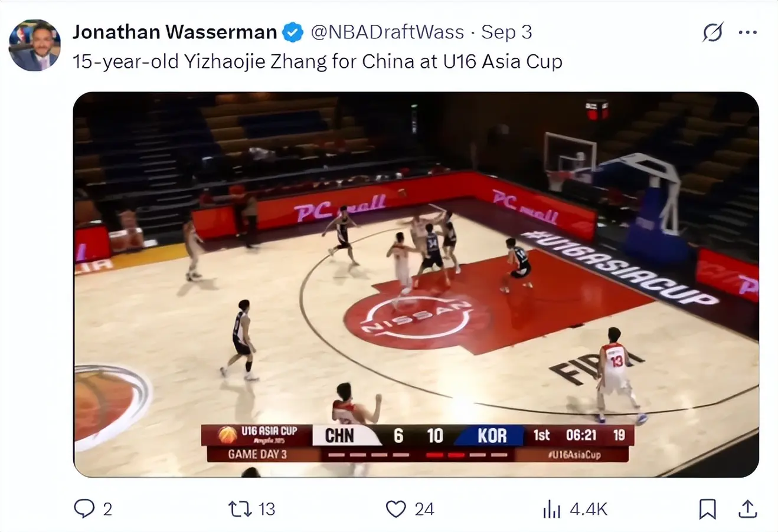Like the tweet with heart icon
Screen dimensions: 778x532
pyautogui.click(x=395, y=508)
